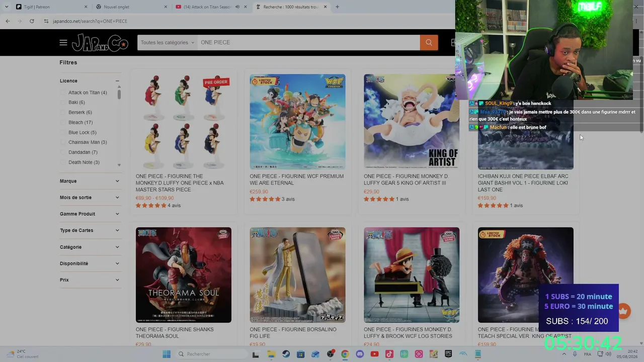Close the Tigilf Patreon tab
Image resolution: width=644 pixels, height=362 pixels.
[x=86, y=7]
